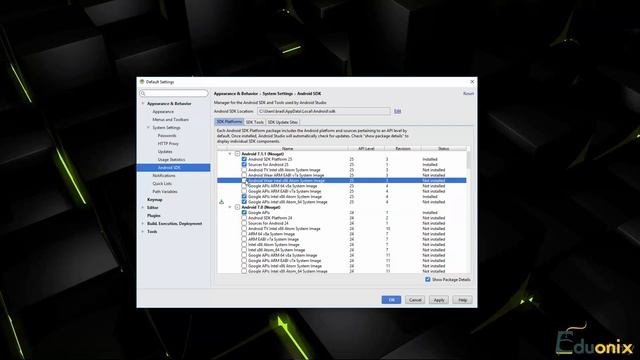The image size is (640, 360).
Task: Check ARM 64 v8a System Image, API 24
Action: (x=244, y=234)
